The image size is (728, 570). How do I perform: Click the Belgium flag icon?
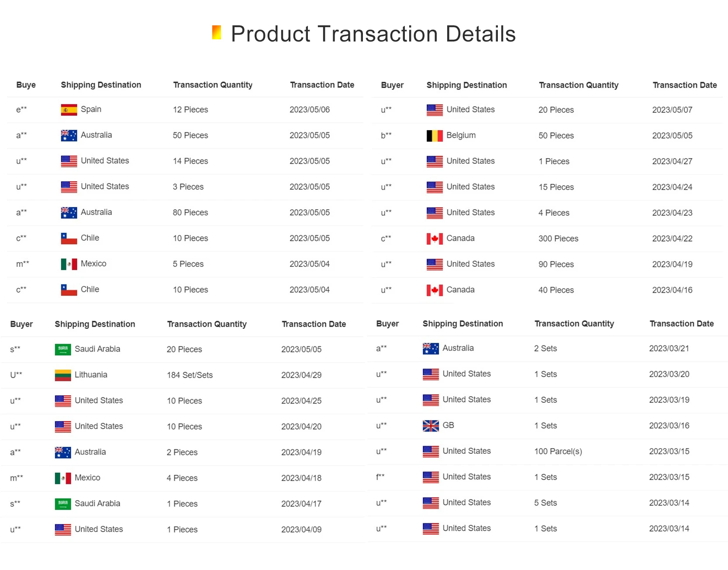pyautogui.click(x=435, y=136)
